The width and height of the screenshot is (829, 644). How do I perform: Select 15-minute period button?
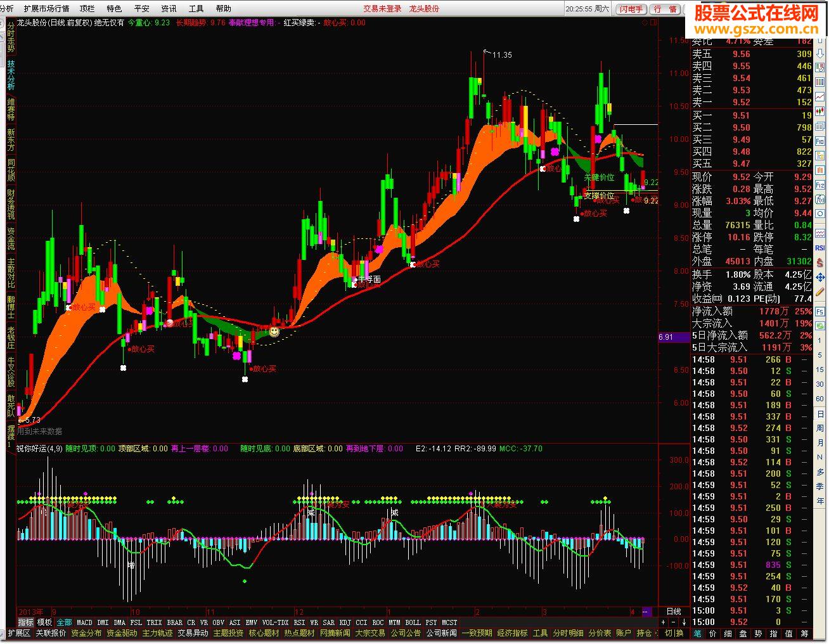click(820, 370)
